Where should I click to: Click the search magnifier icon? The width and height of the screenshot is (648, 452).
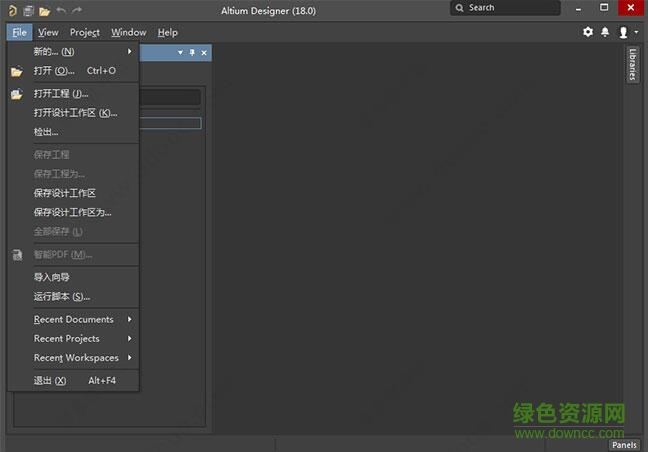[x=460, y=8]
